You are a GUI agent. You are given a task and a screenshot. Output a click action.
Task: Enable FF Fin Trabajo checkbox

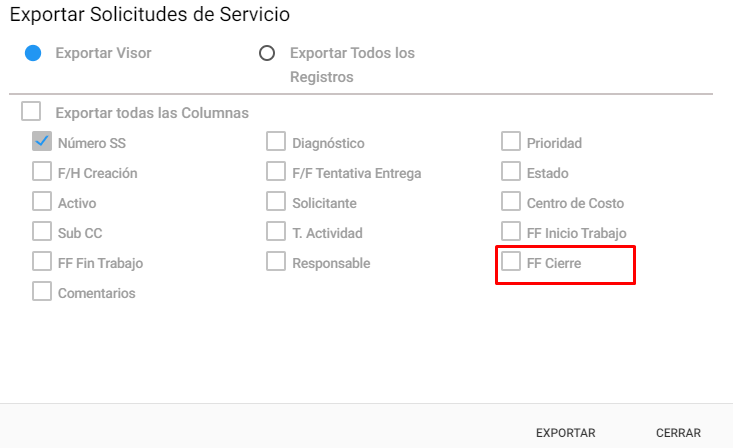42,261
